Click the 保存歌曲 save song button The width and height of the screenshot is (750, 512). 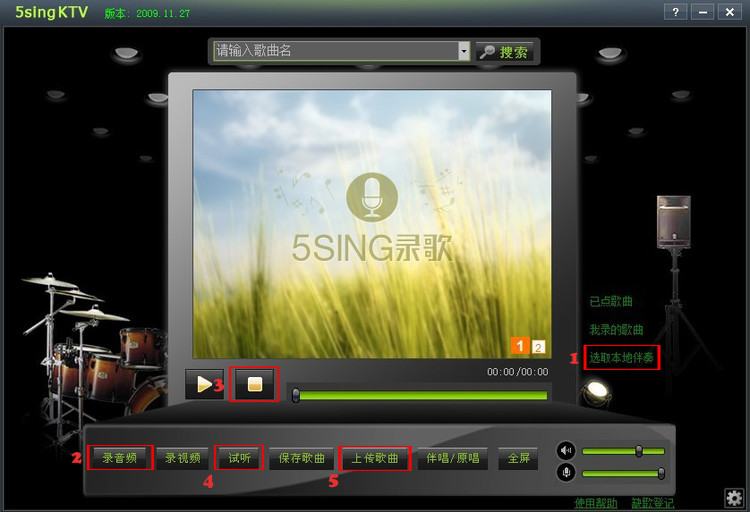tap(301, 458)
